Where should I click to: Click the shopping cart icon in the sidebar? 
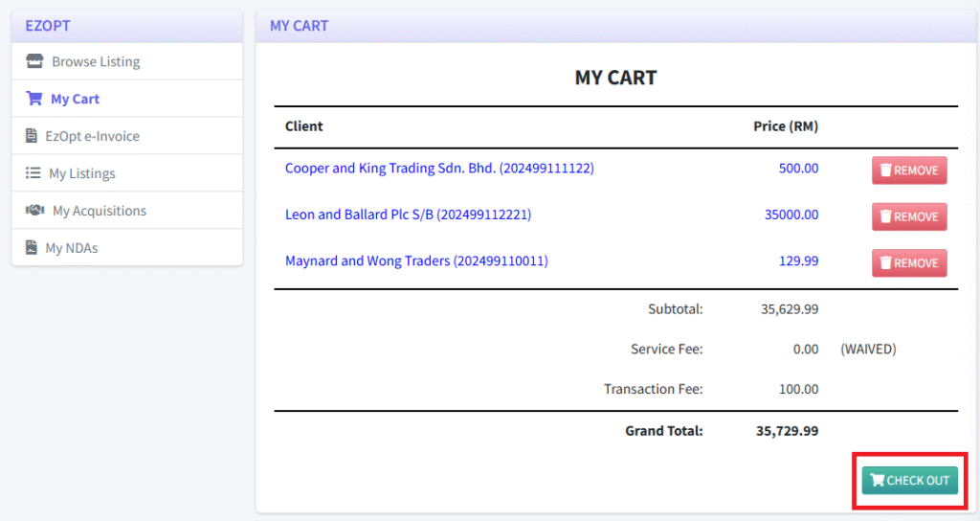coord(34,99)
